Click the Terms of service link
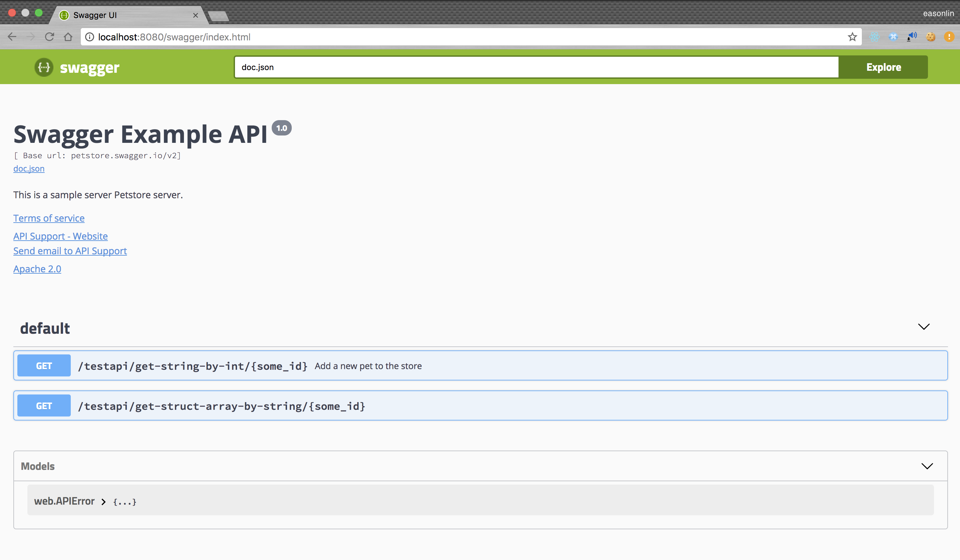This screenshot has width=960, height=560. click(x=49, y=217)
